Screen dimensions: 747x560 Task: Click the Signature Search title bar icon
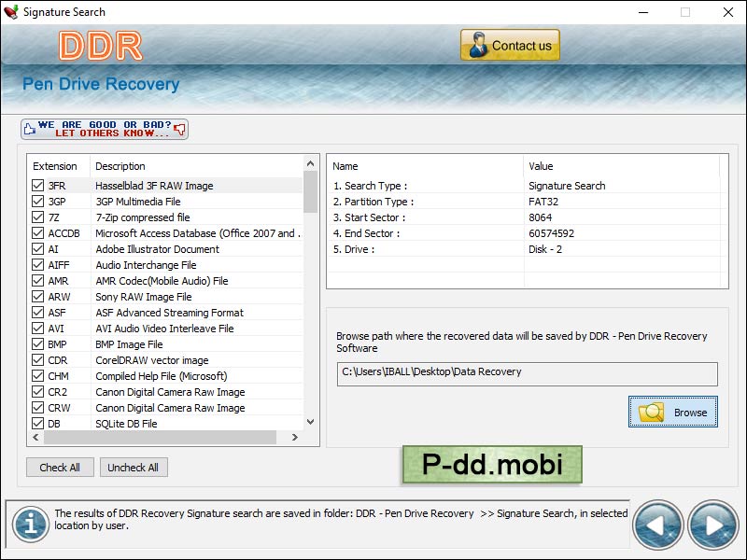[12, 12]
